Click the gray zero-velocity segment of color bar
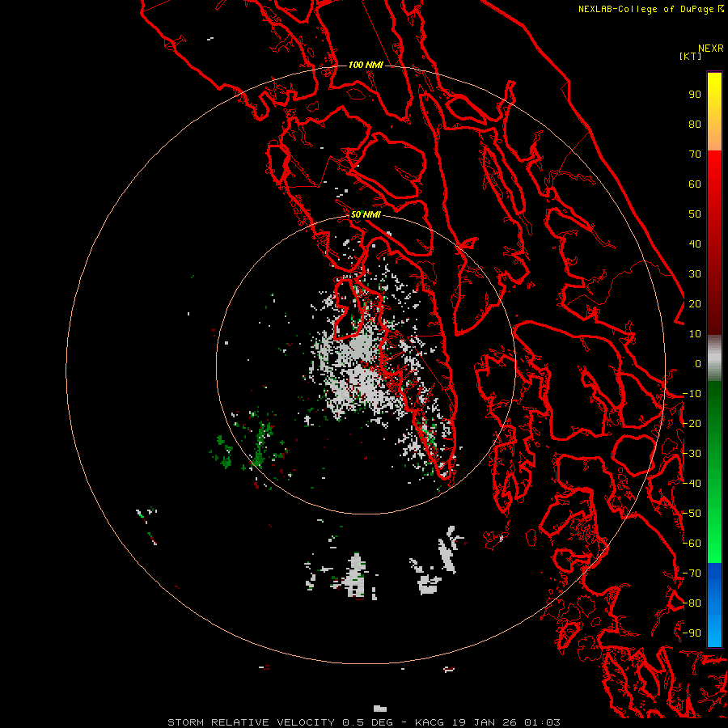This screenshot has height=728, width=728. click(x=714, y=358)
